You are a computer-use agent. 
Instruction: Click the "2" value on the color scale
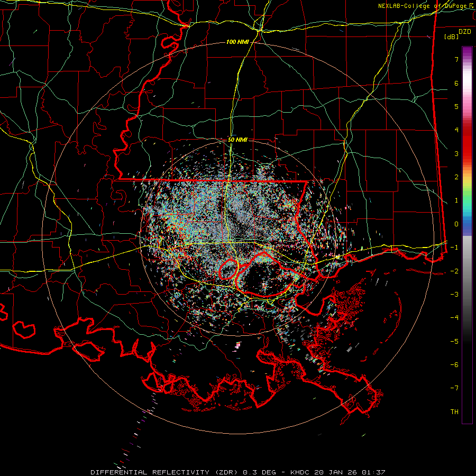click(456, 177)
